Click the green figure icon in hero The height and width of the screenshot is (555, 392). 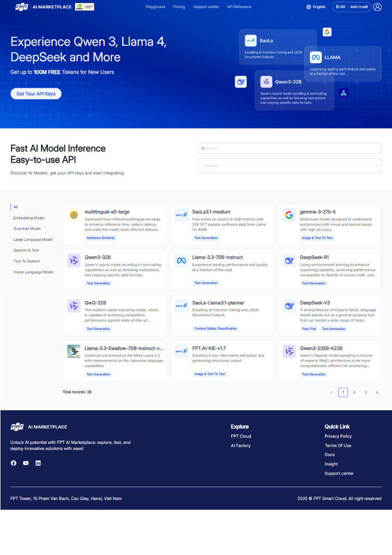(343, 93)
